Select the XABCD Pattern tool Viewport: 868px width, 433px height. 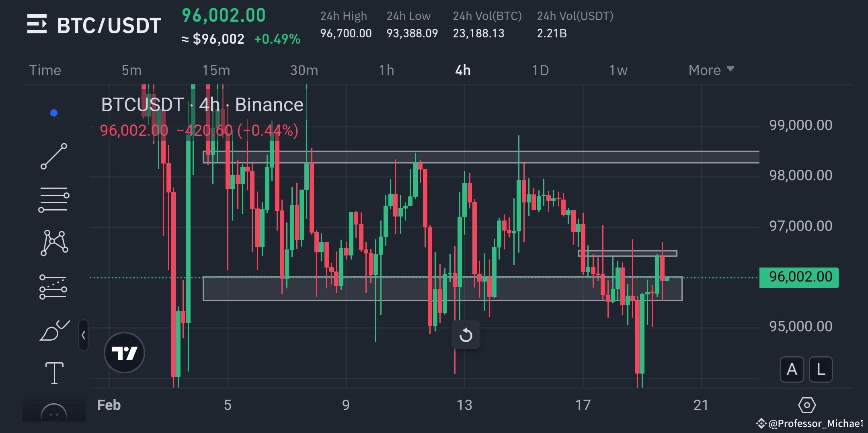[x=53, y=243]
